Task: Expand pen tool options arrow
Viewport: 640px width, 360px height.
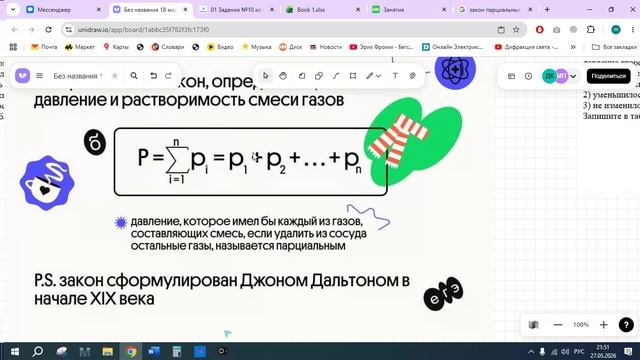Action: pos(379,76)
